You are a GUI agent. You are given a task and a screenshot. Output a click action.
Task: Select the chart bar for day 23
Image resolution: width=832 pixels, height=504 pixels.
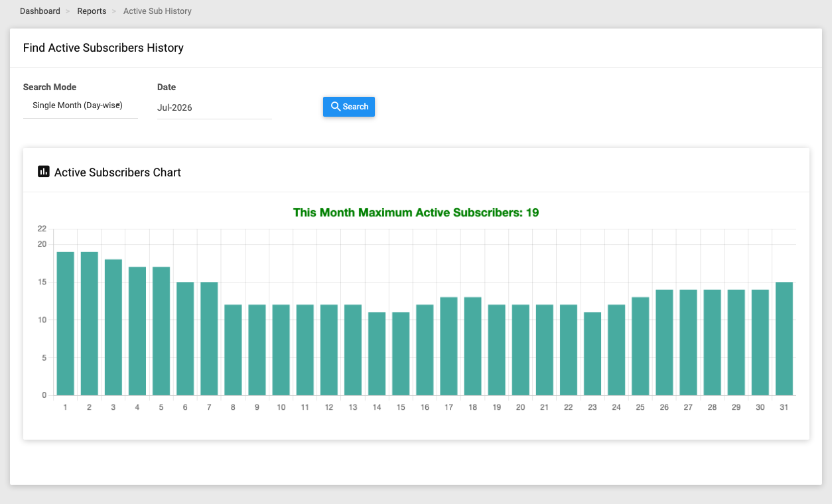(x=592, y=354)
